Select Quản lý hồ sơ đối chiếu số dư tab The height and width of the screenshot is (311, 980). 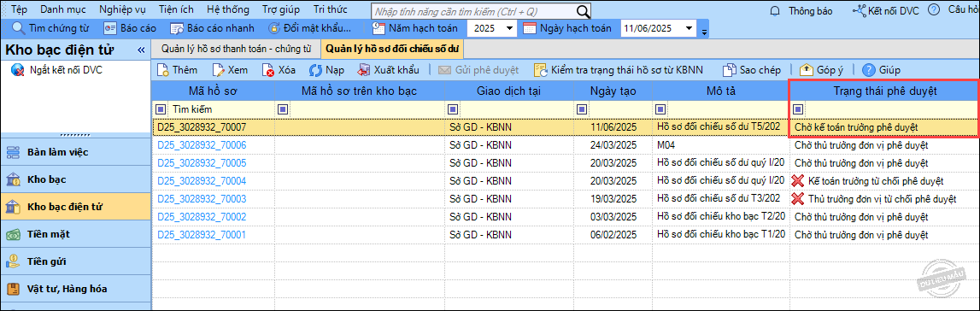(392, 49)
